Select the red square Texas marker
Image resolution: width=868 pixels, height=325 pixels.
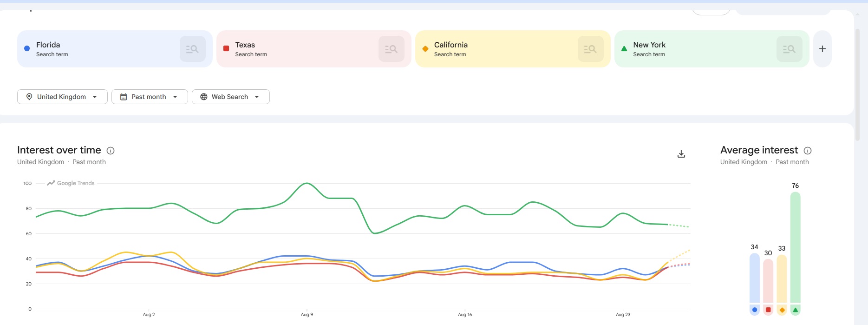coord(226,48)
